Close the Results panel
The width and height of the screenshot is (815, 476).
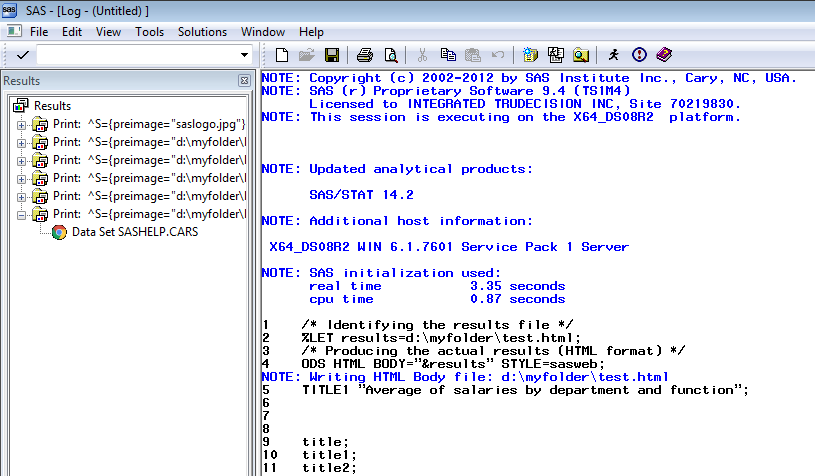244,81
